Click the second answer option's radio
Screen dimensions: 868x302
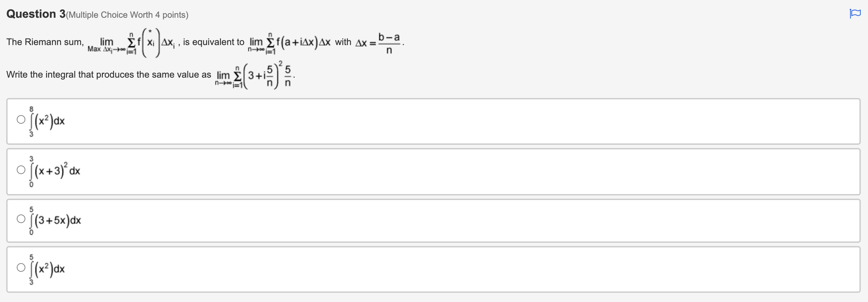point(21,169)
